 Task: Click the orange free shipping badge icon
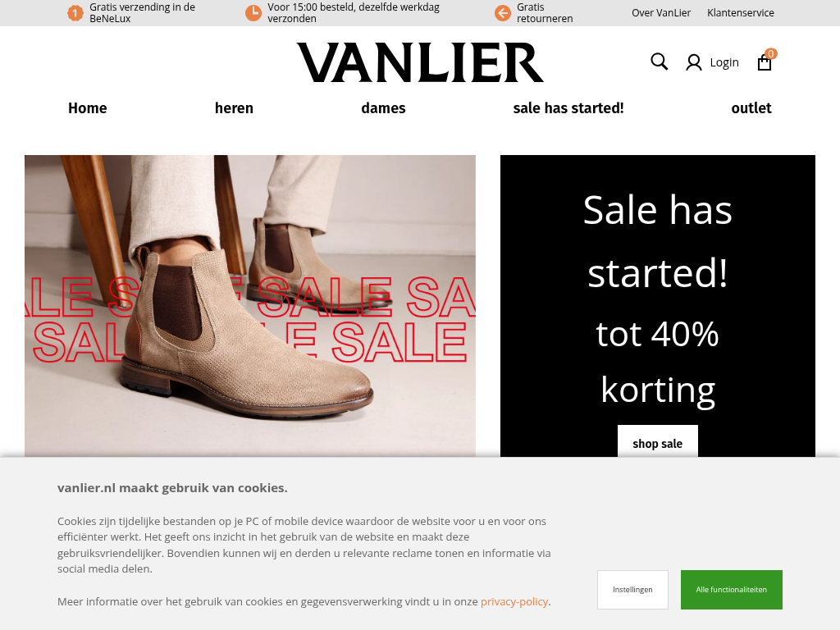[75, 13]
